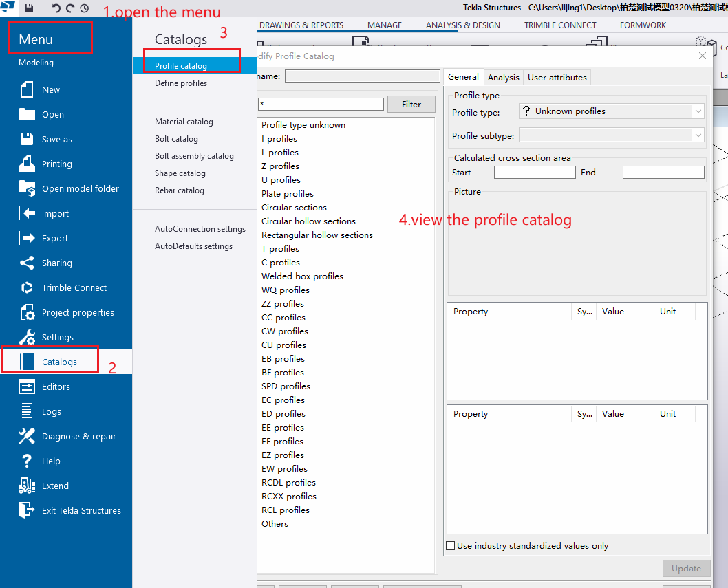
Task: Select Welded box profiles in the list
Action: point(302,276)
